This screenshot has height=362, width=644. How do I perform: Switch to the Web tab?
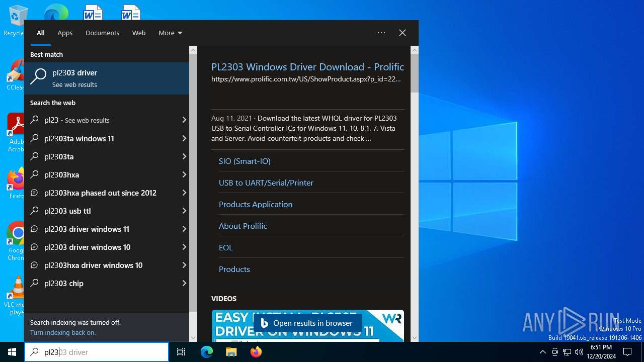[139, 33]
